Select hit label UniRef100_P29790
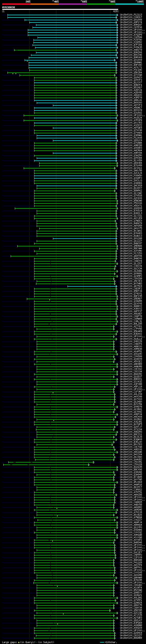 (x=131, y=40)
